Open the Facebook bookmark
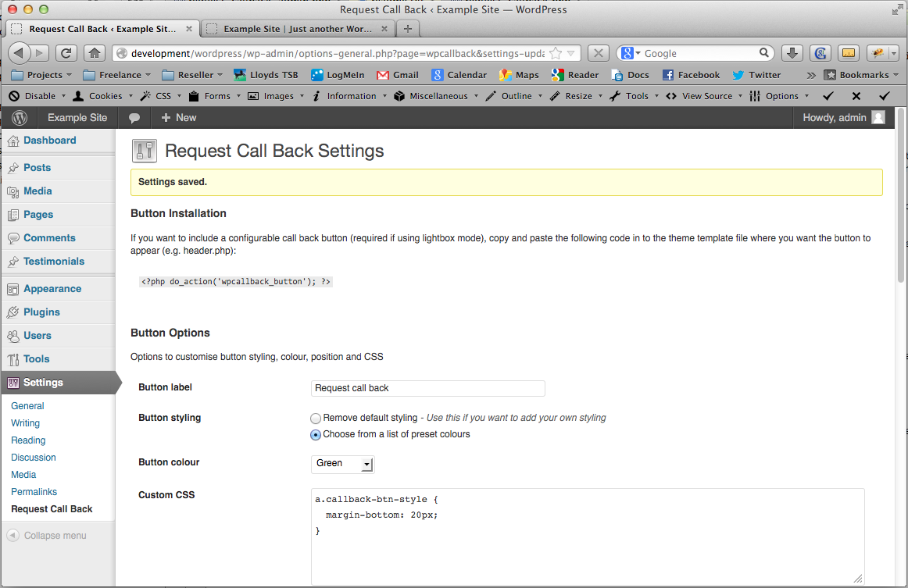908x588 pixels. (692, 75)
